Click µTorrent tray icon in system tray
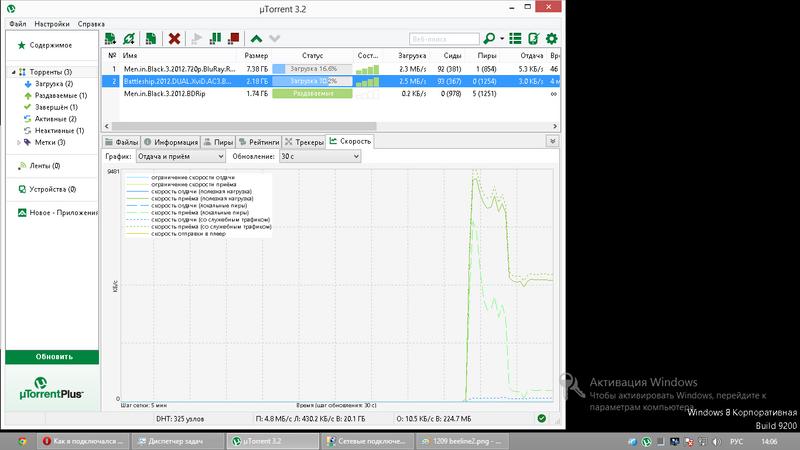The height and width of the screenshot is (450, 800). pyautogui.click(x=646, y=442)
